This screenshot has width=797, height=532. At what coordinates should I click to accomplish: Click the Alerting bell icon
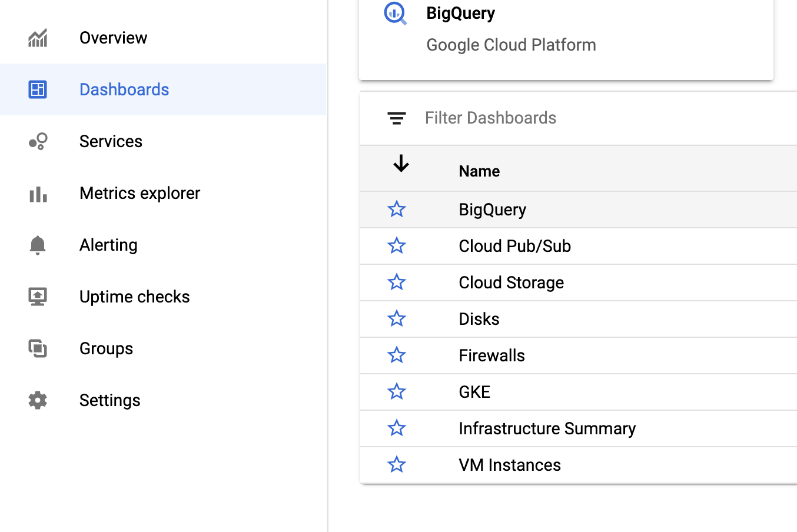coord(38,245)
